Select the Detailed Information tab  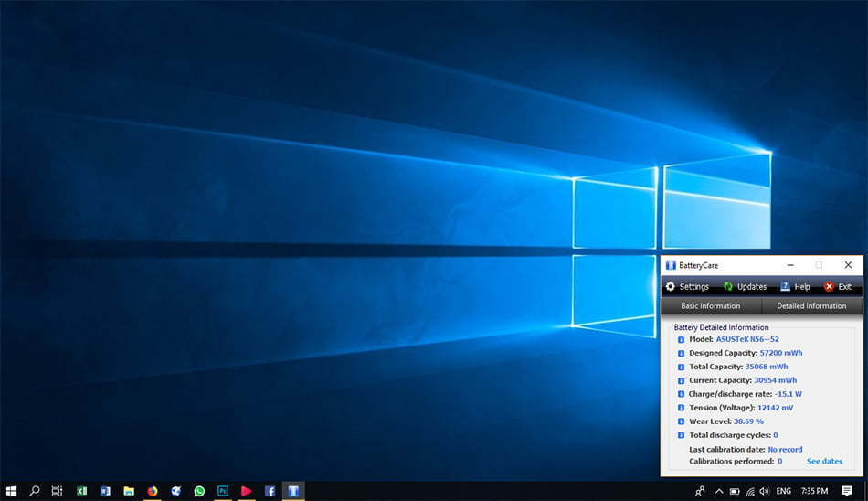[811, 306]
